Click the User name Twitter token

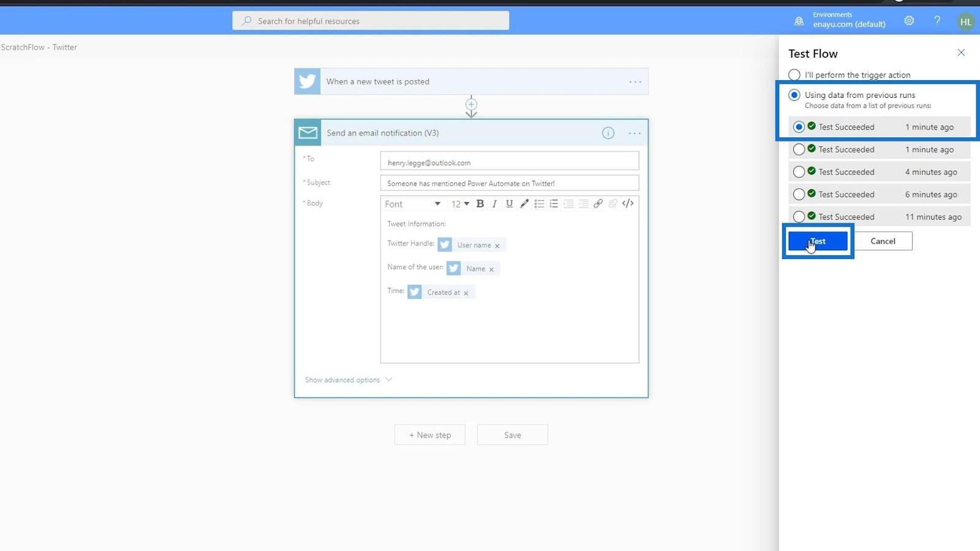pyautogui.click(x=472, y=245)
